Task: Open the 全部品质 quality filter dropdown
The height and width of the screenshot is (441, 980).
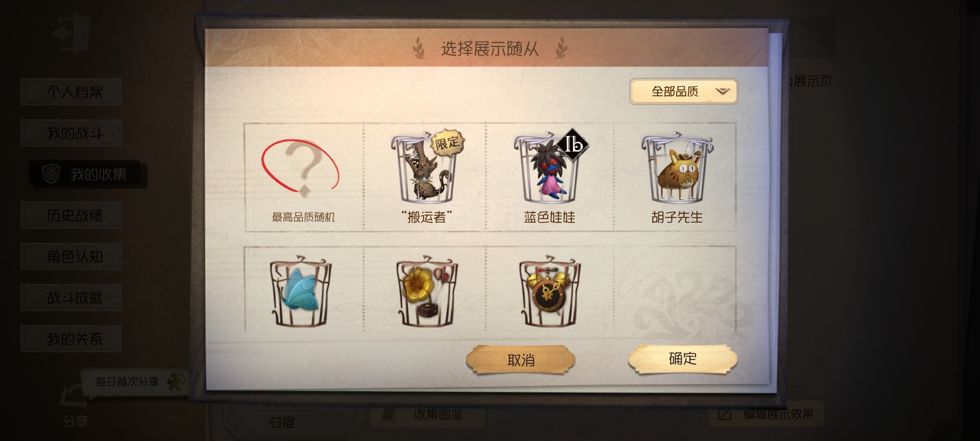Action: [684, 91]
